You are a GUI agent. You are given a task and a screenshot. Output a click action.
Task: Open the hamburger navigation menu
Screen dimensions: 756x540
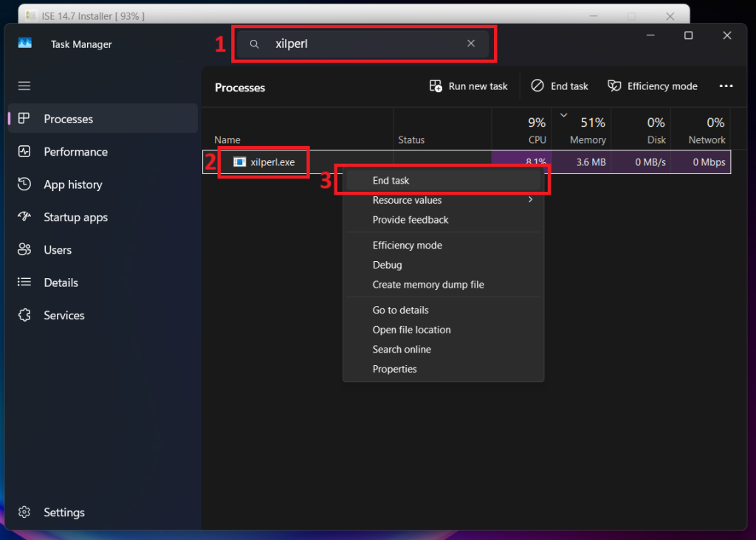pyautogui.click(x=24, y=86)
